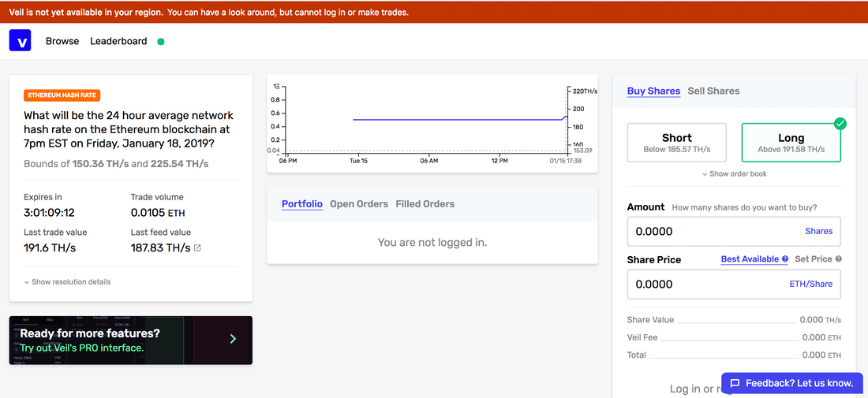Click the green status indicator dot
868x398 pixels.
pos(160,42)
